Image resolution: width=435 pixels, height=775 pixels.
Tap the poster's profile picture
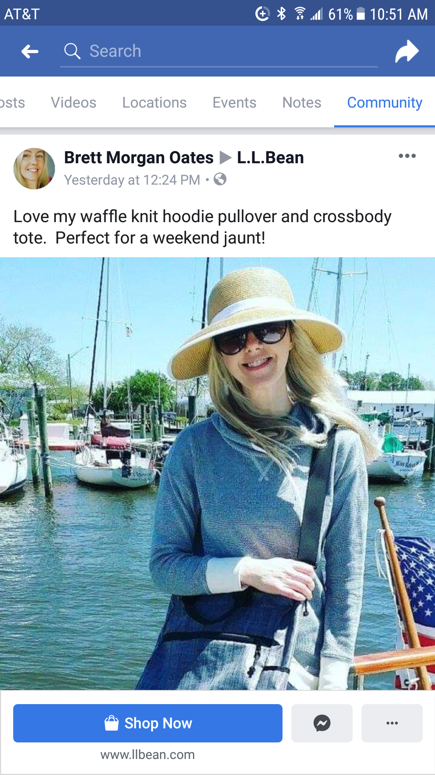34,169
